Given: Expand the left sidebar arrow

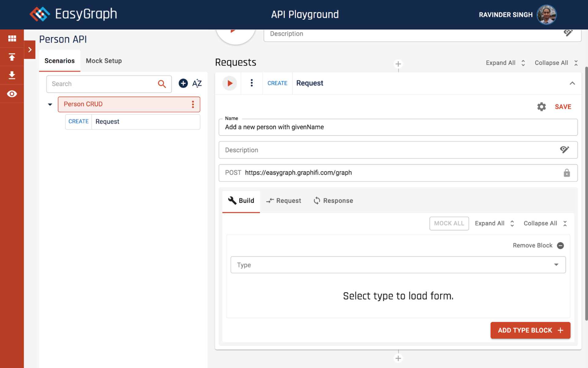Looking at the screenshot, I should click(30, 50).
